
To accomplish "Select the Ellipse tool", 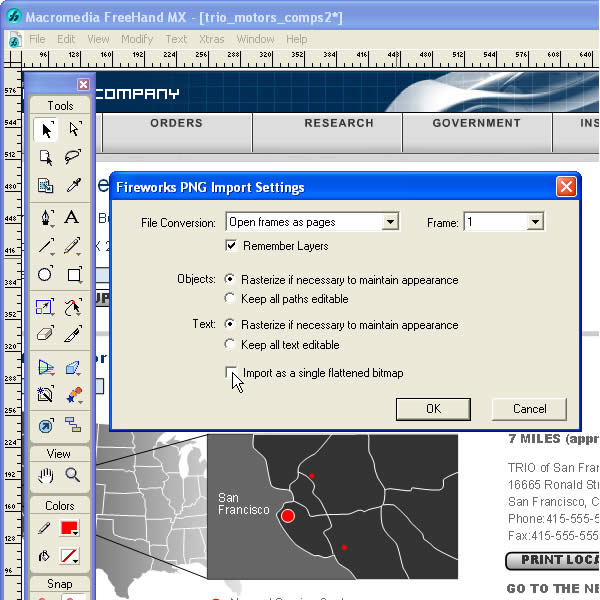I will tap(45, 274).
